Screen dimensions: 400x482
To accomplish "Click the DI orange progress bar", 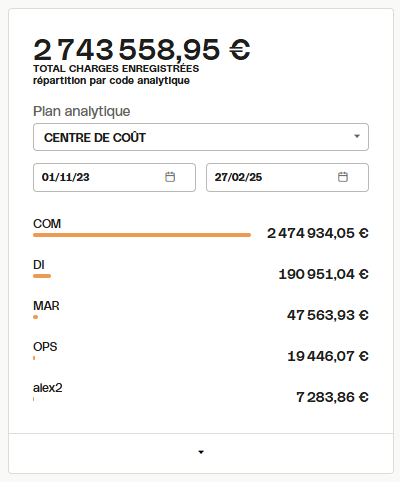I will pos(42,276).
